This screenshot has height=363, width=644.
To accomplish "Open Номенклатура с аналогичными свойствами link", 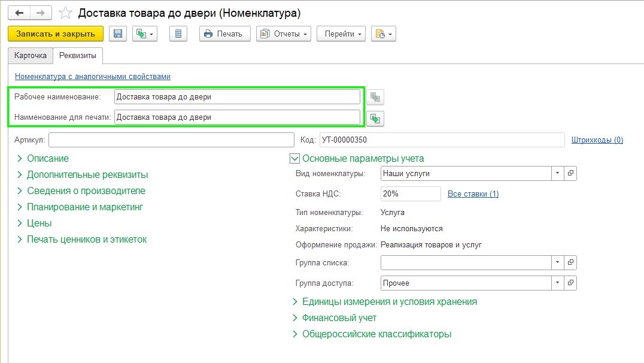I will 92,77.
